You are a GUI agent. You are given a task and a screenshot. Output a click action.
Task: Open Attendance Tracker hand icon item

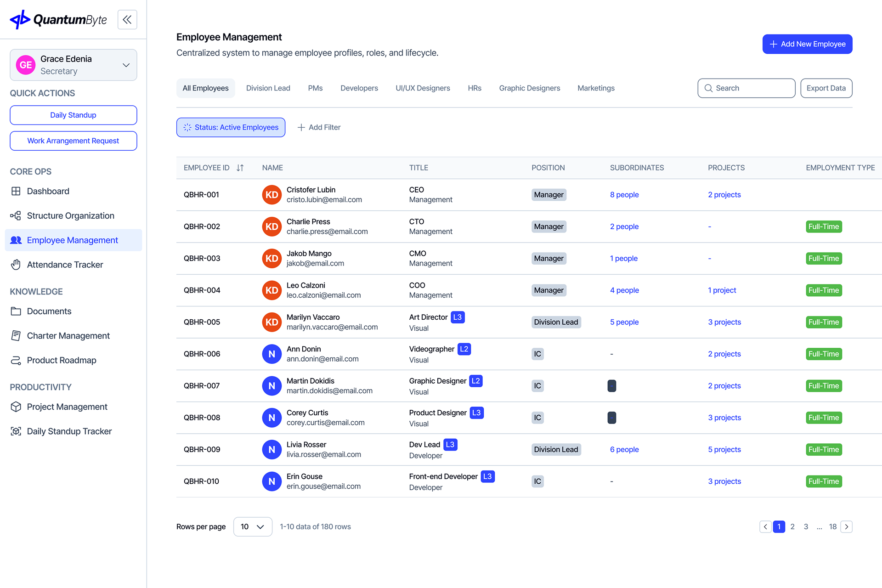pyautogui.click(x=16, y=265)
